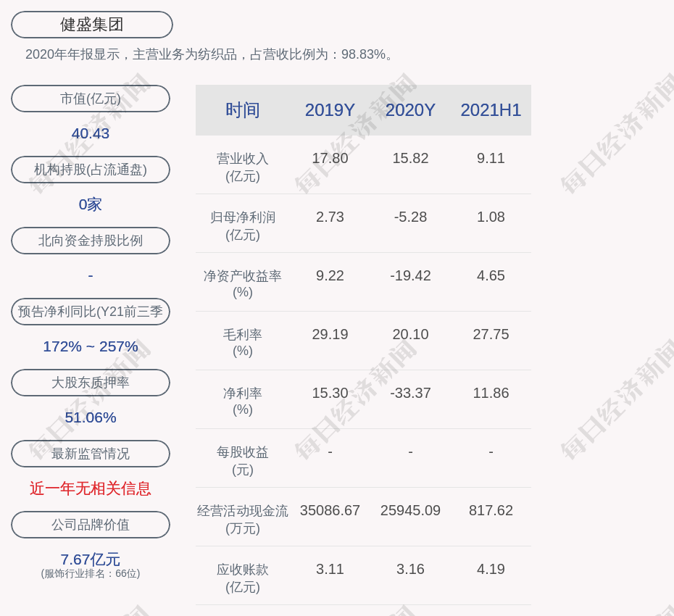Click the 预告净利同比(Y21前三季 label
674x616 pixels.
[x=91, y=311]
